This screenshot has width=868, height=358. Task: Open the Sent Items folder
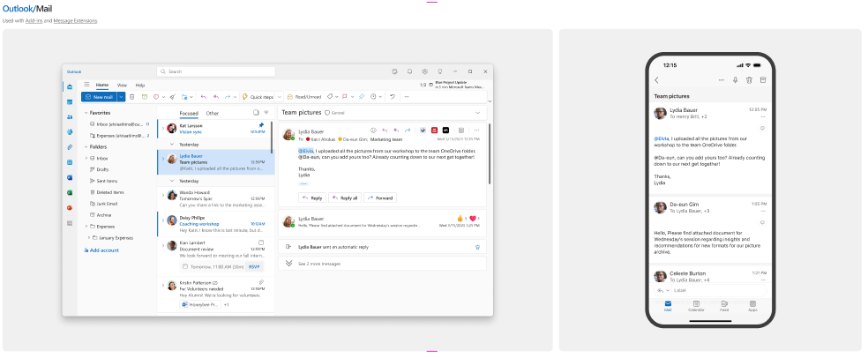[108, 180]
